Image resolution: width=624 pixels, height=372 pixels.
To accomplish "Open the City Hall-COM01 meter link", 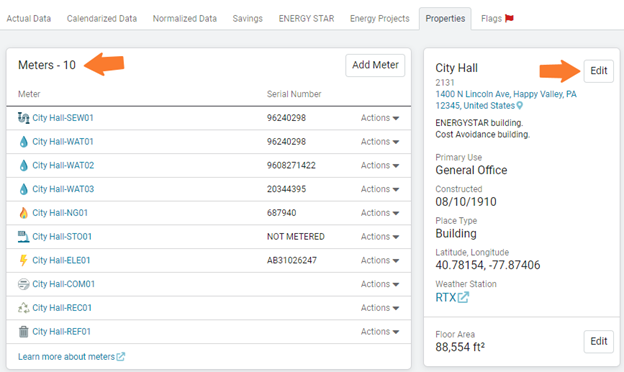I will (64, 284).
